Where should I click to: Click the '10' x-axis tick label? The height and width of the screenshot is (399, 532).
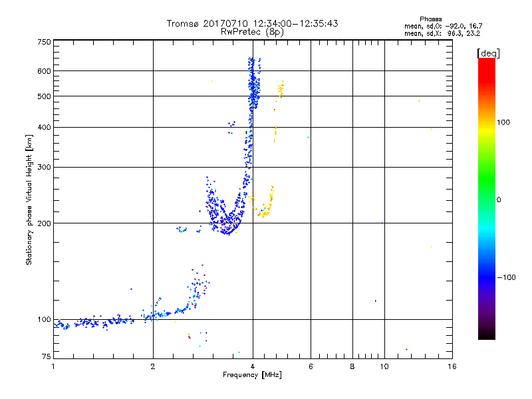tap(384, 366)
